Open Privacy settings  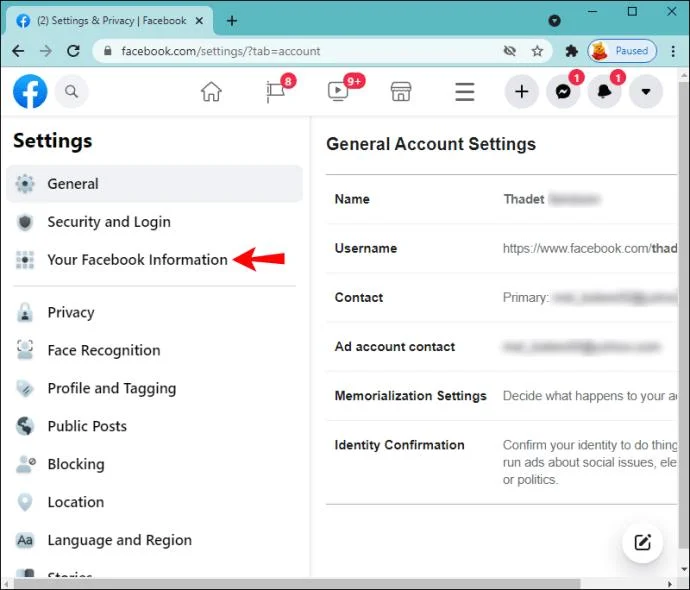(154, 312)
